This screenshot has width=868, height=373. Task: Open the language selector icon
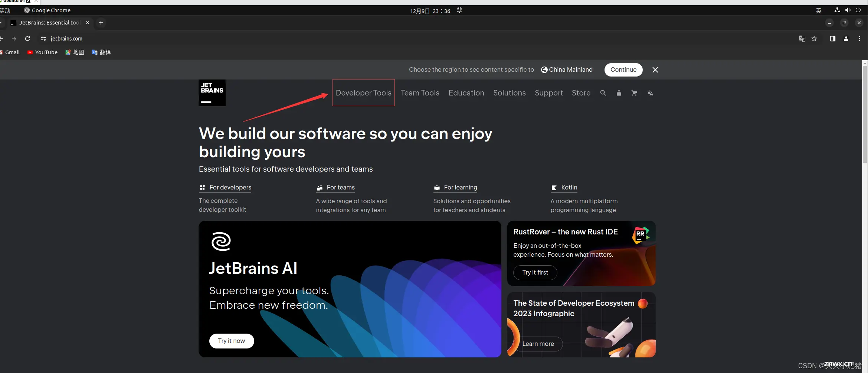tap(650, 93)
